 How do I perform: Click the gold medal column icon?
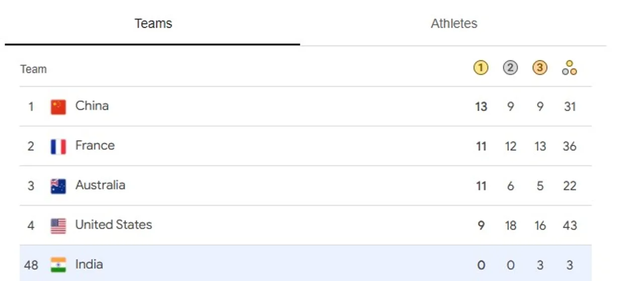pos(480,68)
